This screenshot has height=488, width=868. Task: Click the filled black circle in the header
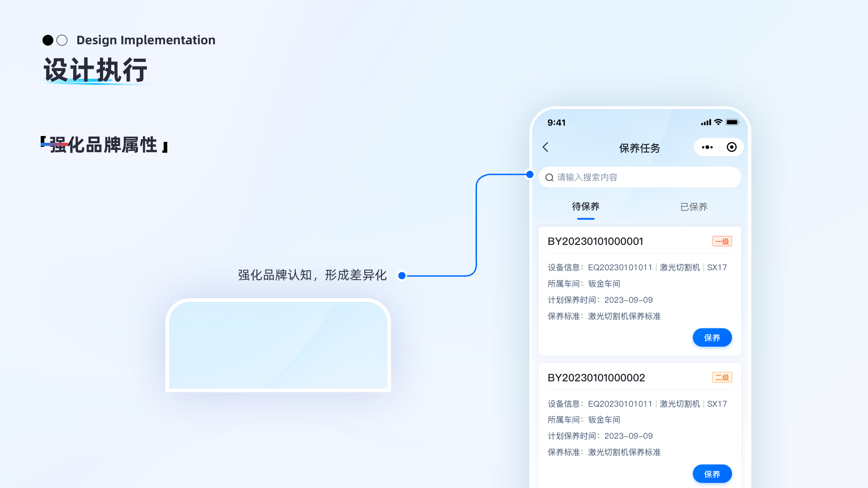pos(48,40)
